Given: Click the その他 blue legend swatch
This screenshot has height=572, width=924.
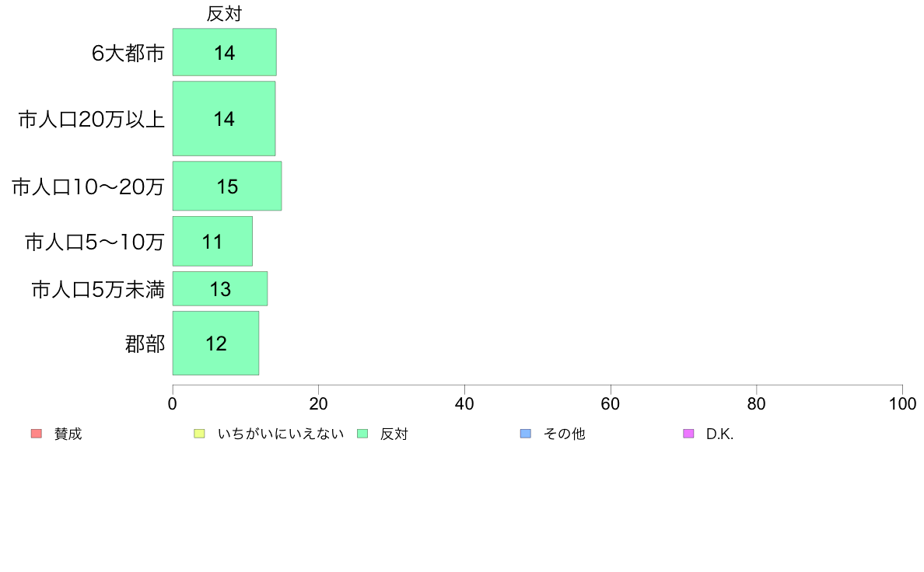Looking at the screenshot, I should 526,434.
